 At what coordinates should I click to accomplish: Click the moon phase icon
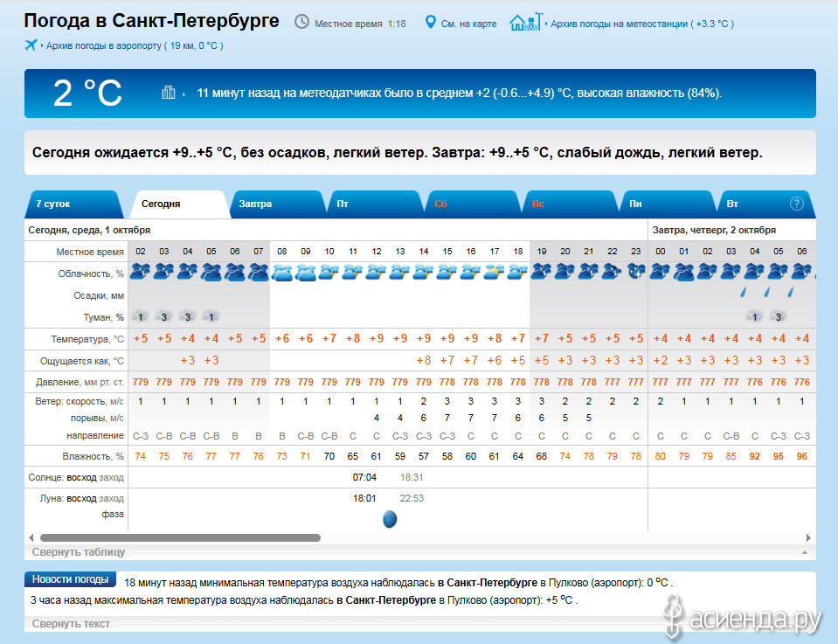click(390, 520)
